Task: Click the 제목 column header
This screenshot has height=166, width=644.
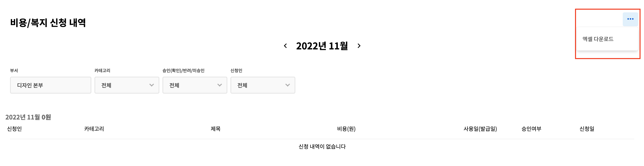Action: [216, 129]
